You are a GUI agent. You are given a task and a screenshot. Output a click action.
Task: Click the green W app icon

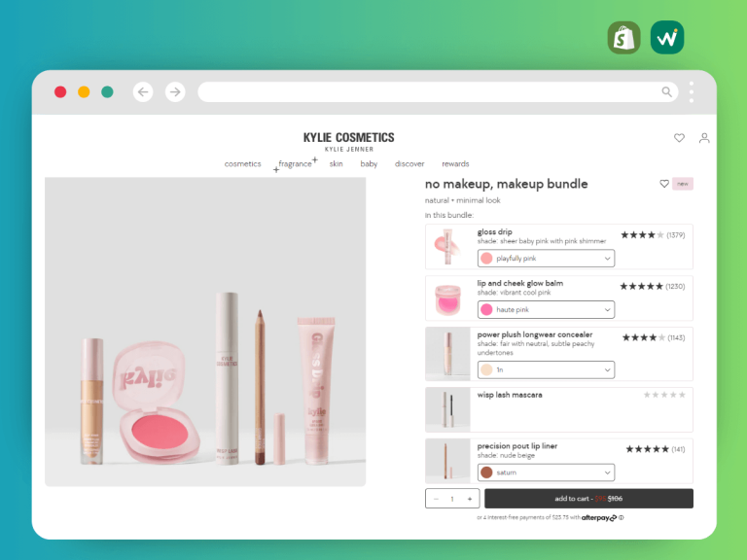[667, 38]
